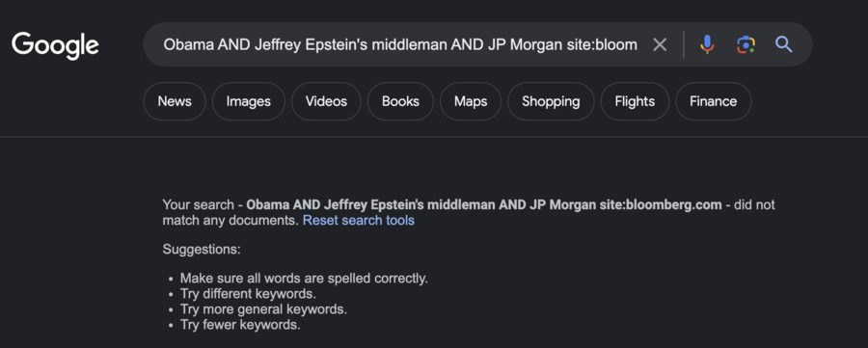Click inside the search query text field
The image size is (868, 348).
399,44
